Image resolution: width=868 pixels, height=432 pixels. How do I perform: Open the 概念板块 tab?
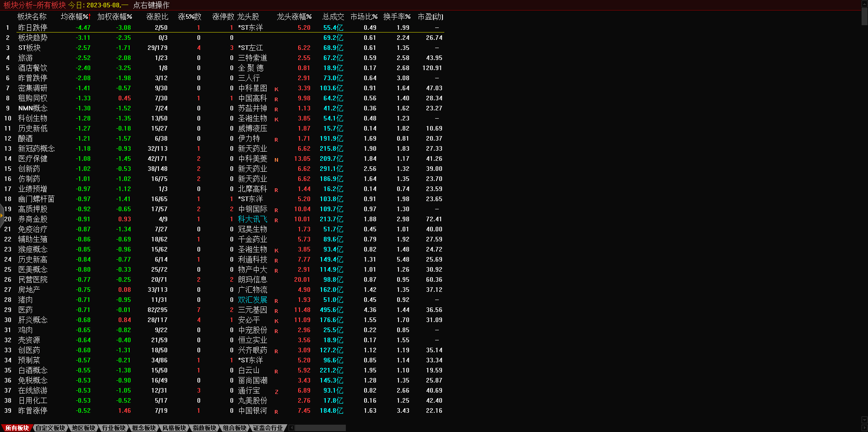144,428
